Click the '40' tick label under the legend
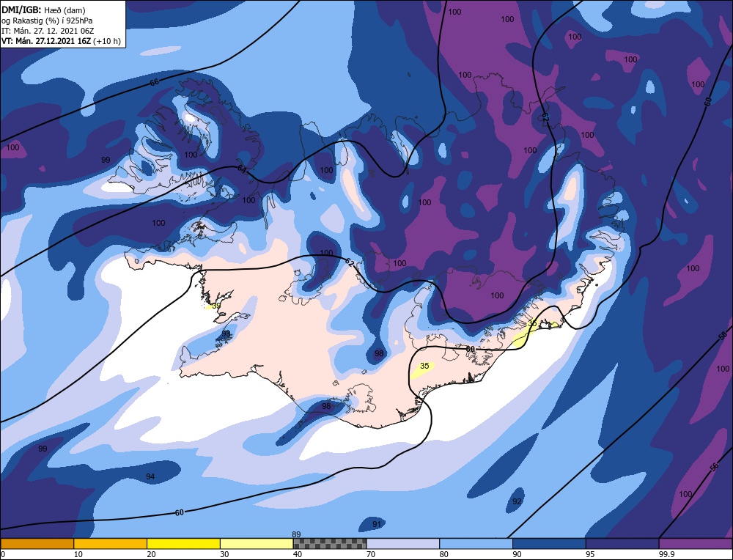The height and width of the screenshot is (560, 733). click(x=298, y=554)
